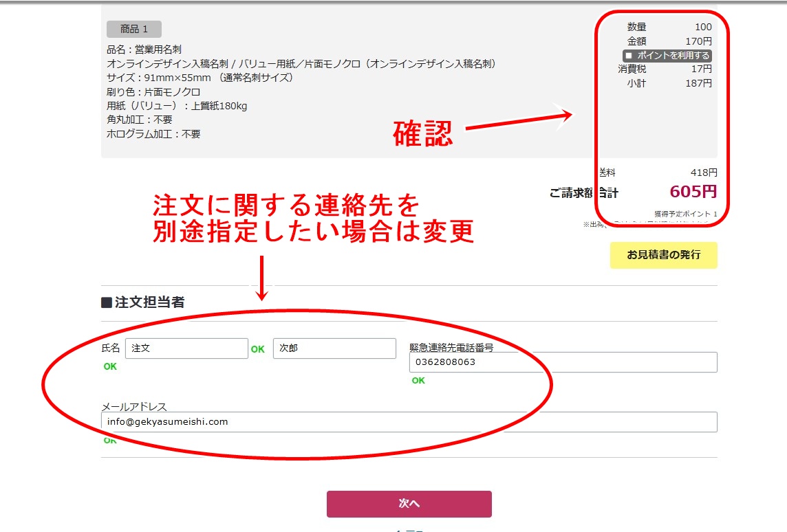
Task: Click the partially visible link below 次へ
Action: tap(409, 529)
